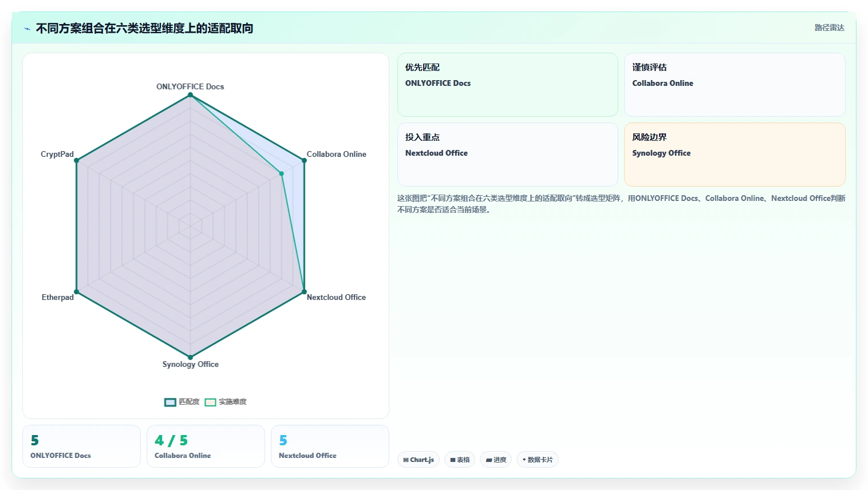Click the Nextcloud Office radar axis label
Screen dimensions: 868x490
pos(336,297)
